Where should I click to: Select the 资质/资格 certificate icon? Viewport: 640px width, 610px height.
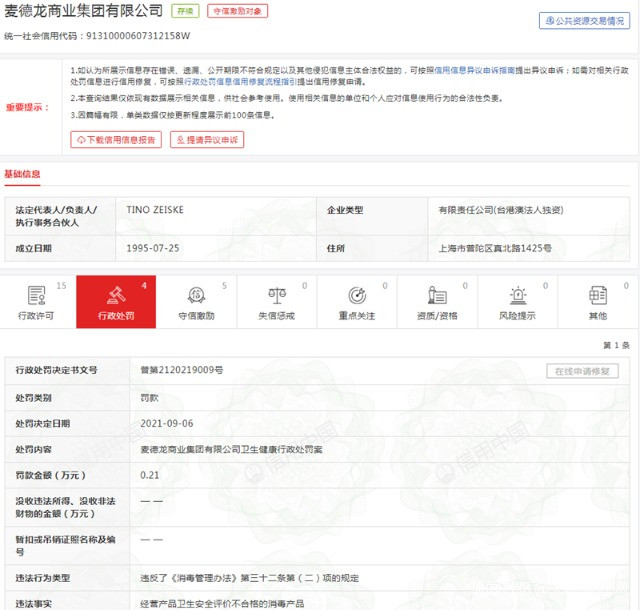click(437, 296)
